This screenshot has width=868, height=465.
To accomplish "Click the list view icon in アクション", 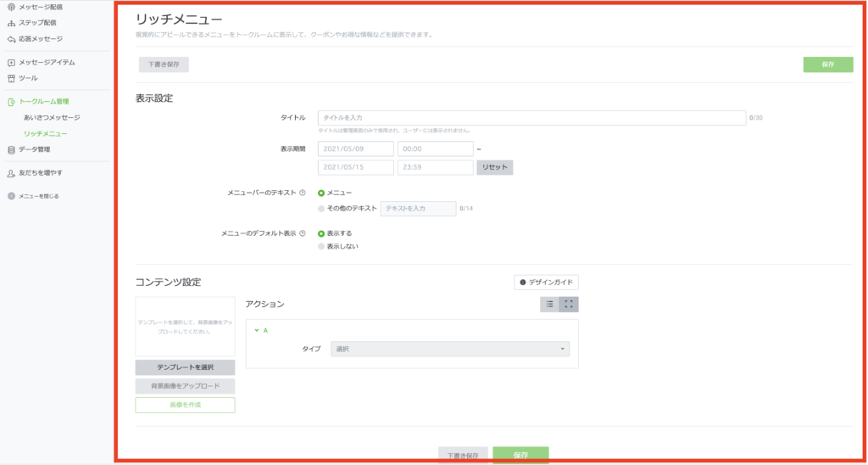I will [549, 304].
